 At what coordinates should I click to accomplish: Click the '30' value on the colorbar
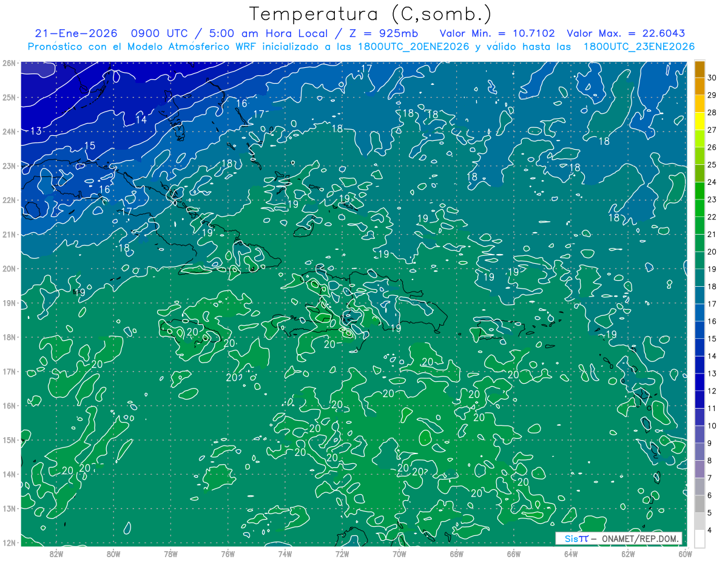[x=712, y=78]
